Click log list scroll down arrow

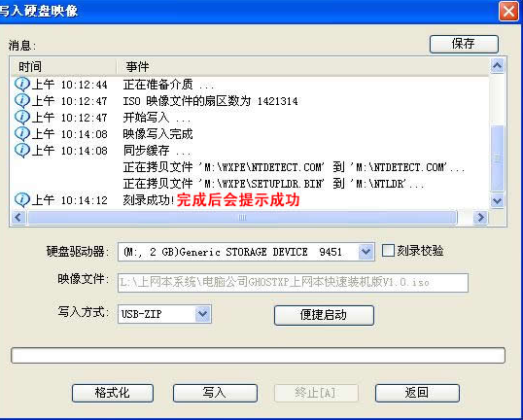[498, 201]
